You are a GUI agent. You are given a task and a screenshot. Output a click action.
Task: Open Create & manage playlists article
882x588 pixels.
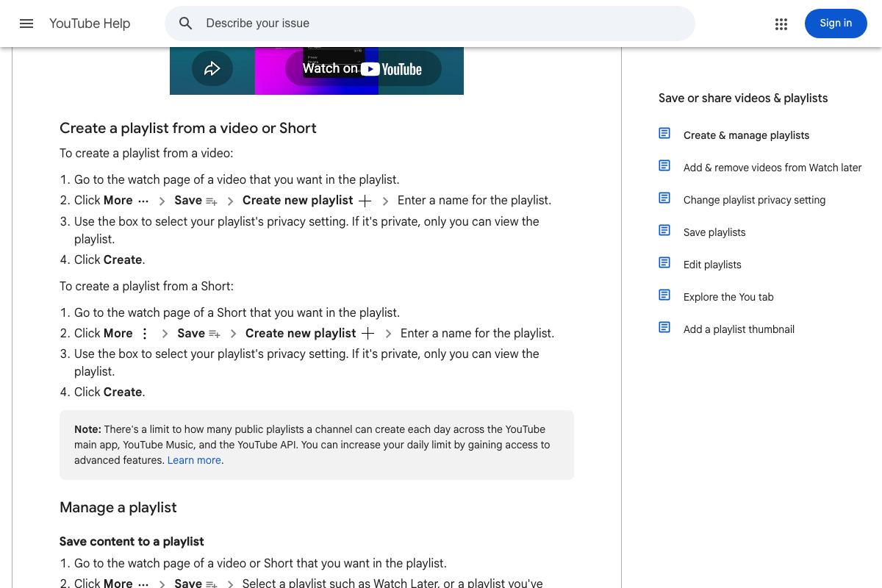click(746, 135)
